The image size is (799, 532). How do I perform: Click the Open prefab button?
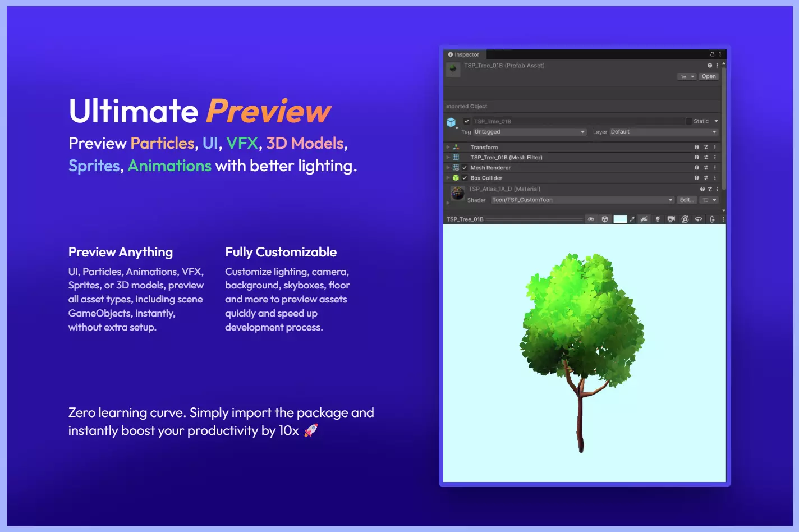tap(709, 76)
